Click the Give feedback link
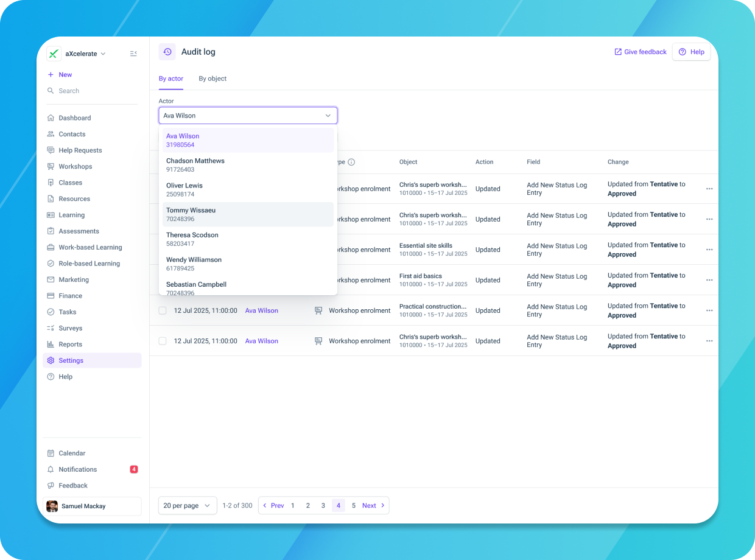The image size is (755, 560). (x=641, y=52)
